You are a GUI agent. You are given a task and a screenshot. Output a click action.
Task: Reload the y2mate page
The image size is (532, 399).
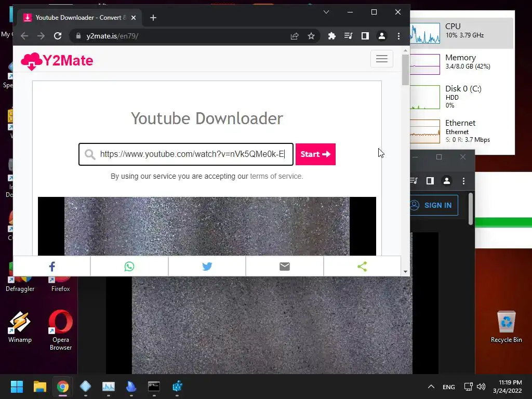(58, 36)
